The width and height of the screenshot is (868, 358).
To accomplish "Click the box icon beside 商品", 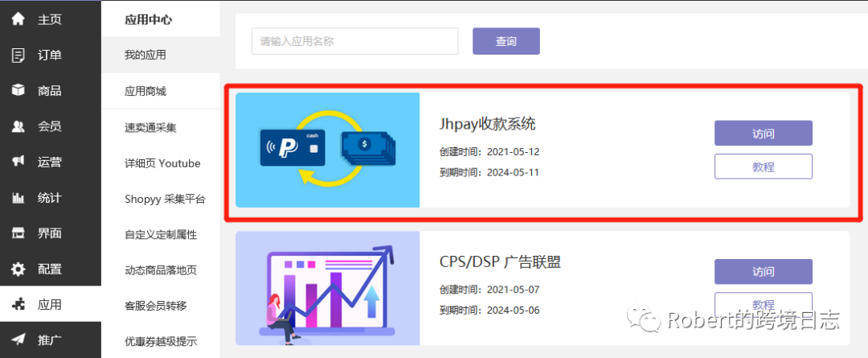I will 18,90.
